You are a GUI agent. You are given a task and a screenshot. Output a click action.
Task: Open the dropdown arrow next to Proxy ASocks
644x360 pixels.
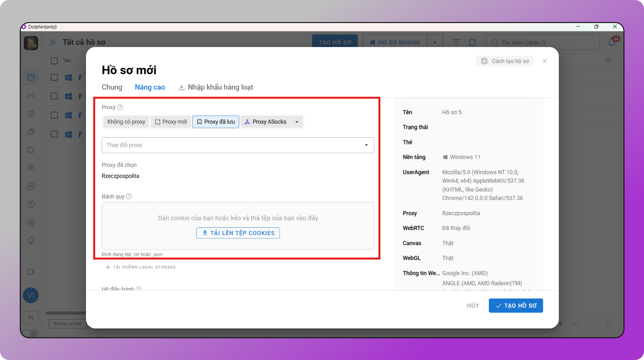click(297, 122)
